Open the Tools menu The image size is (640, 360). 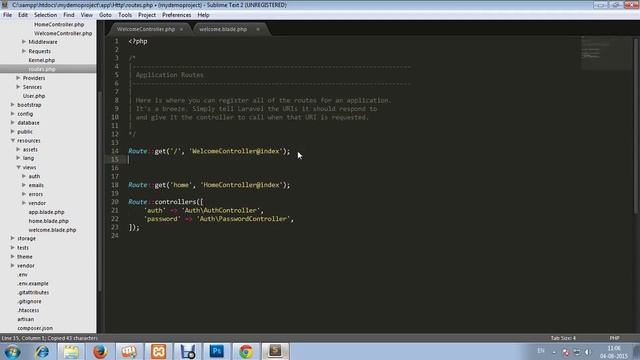pyautogui.click(x=125, y=15)
